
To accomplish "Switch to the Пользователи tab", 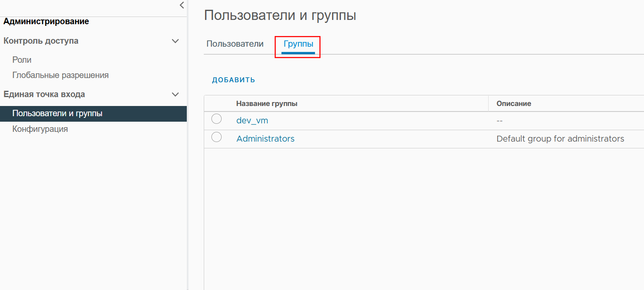I will coord(235,44).
